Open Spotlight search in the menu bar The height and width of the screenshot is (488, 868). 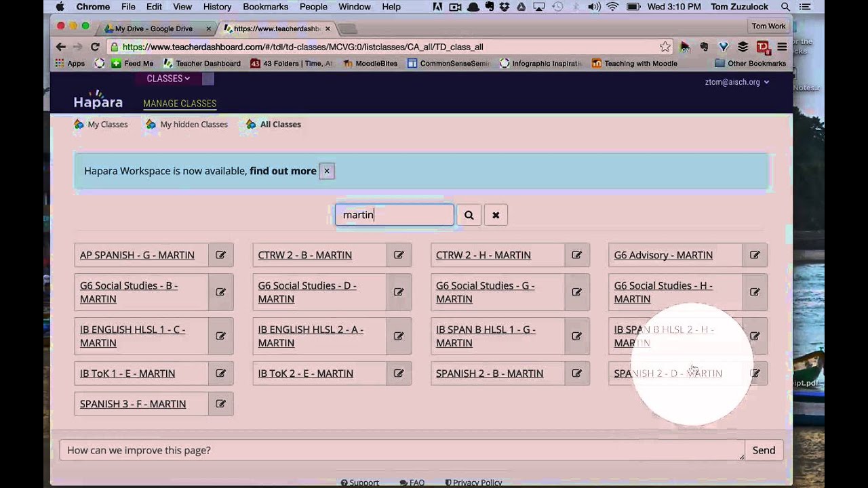click(785, 7)
